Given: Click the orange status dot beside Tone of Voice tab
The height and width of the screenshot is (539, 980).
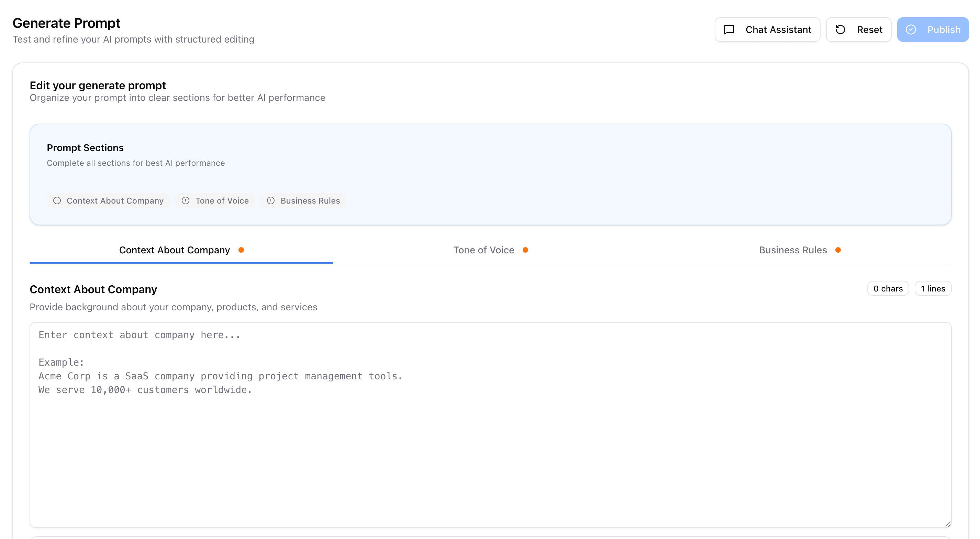Looking at the screenshot, I should click(x=525, y=250).
